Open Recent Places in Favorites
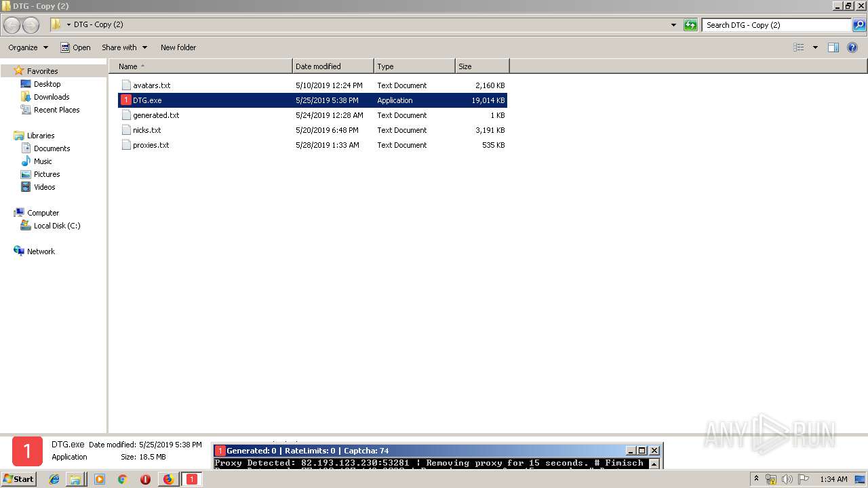The image size is (868, 488). (56, 110)
